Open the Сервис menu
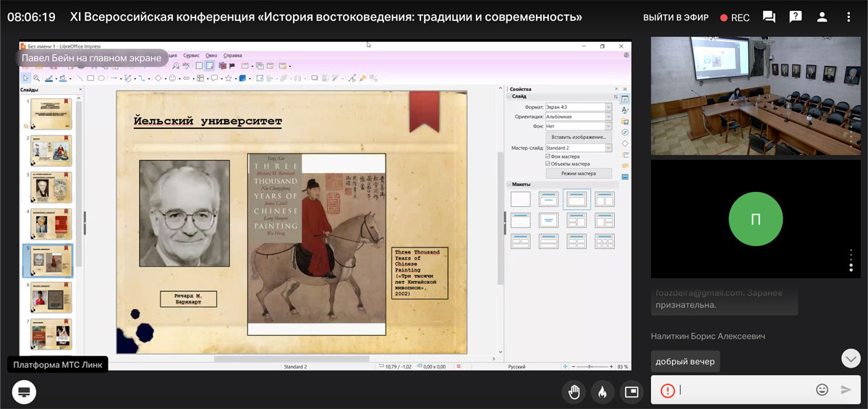This screenshot has height=409, width=868. [191, 55]
